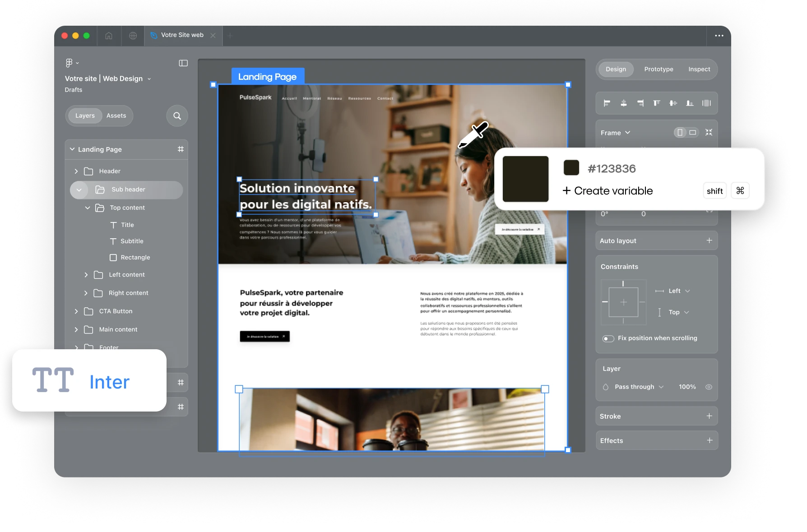Open the Left horizontal constraint dropdown
This screenshot has width=807, height=532.
point(679,291)
